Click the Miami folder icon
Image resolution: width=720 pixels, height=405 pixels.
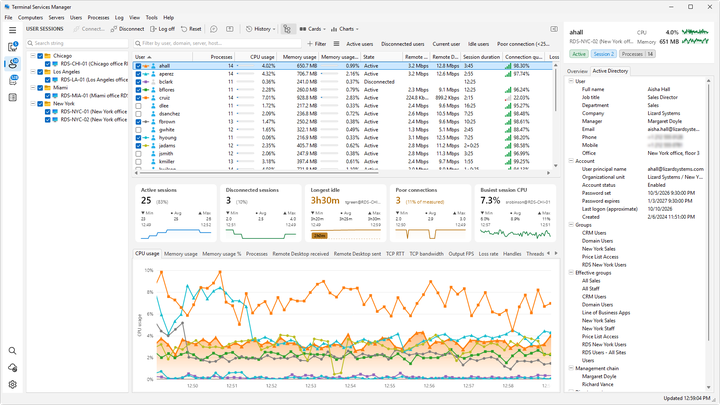pos(47,88)
